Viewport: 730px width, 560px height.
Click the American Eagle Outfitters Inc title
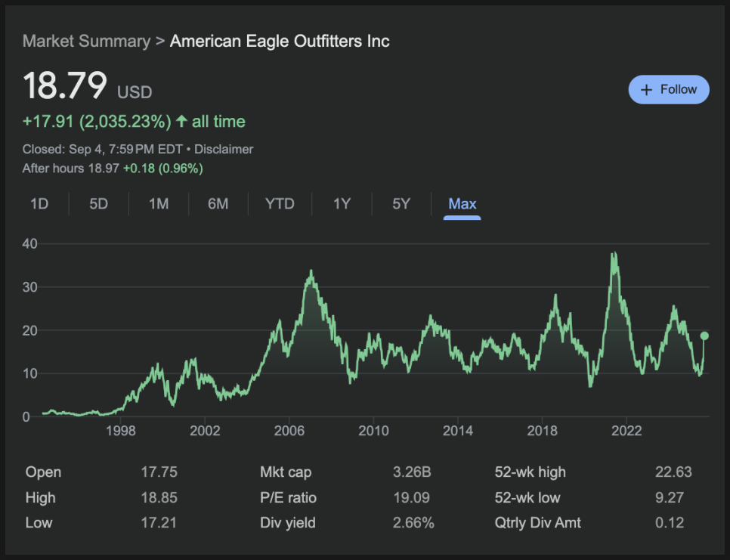(280, 41)
